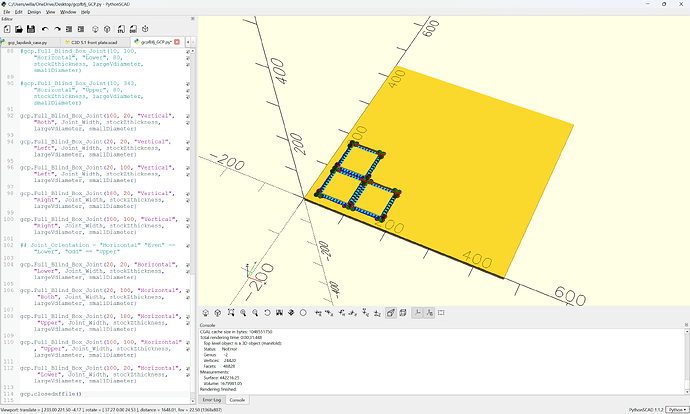Image resolution: width=690 pixels, height=414 pixels.
Task: Click 'Rendering finished.' console line
Action: coord(219,389)
